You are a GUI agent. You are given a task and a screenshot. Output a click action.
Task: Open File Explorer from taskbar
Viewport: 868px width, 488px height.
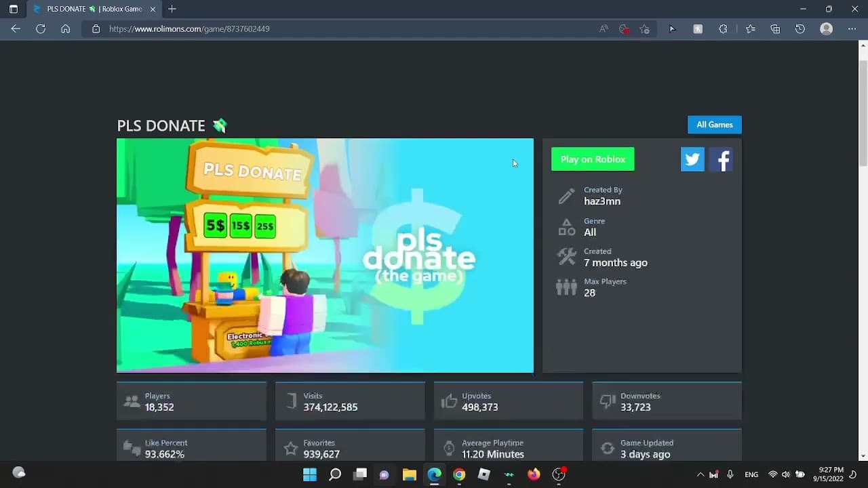(x=410, y=474)
